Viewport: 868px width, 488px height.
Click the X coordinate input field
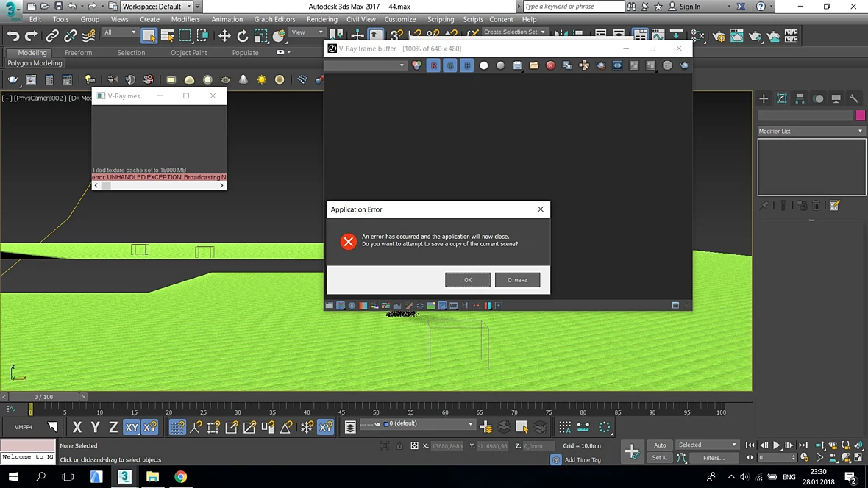(447, 446)
